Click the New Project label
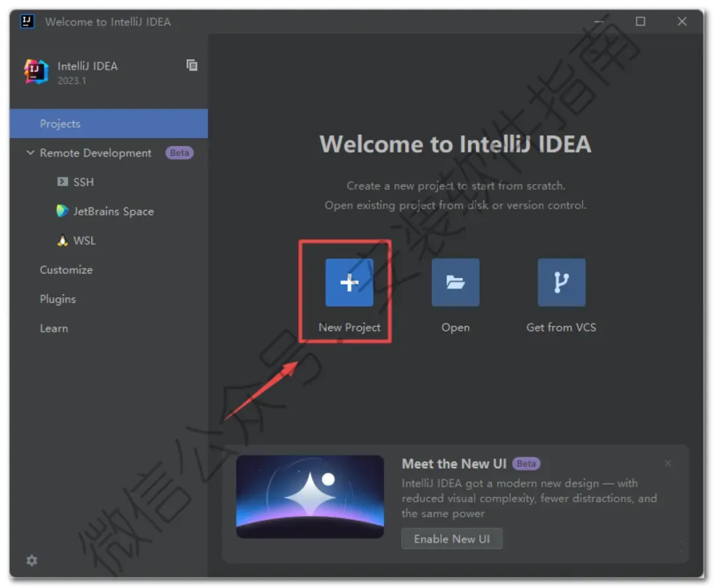The image size is (714, 588). click(x=349, y=327)
